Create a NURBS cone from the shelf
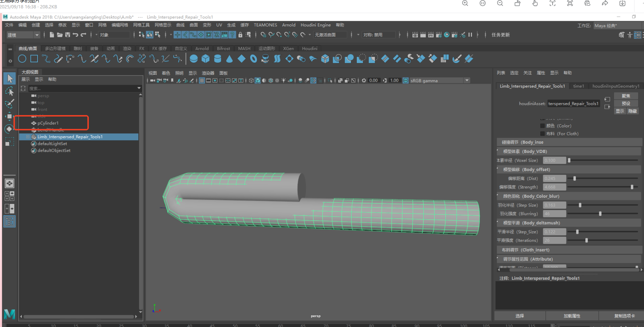Viewport: 644px width, 327px height. click(229, 59)
